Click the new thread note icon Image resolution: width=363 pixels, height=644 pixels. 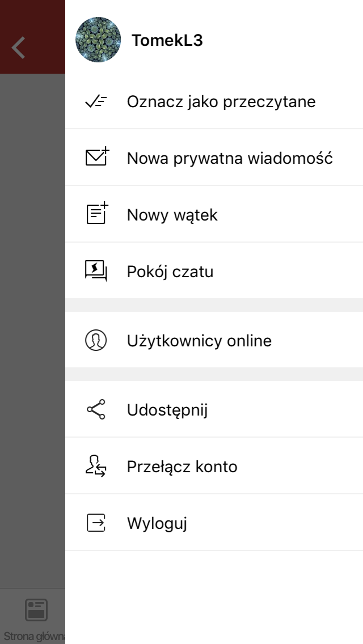[x=97, y=213]
